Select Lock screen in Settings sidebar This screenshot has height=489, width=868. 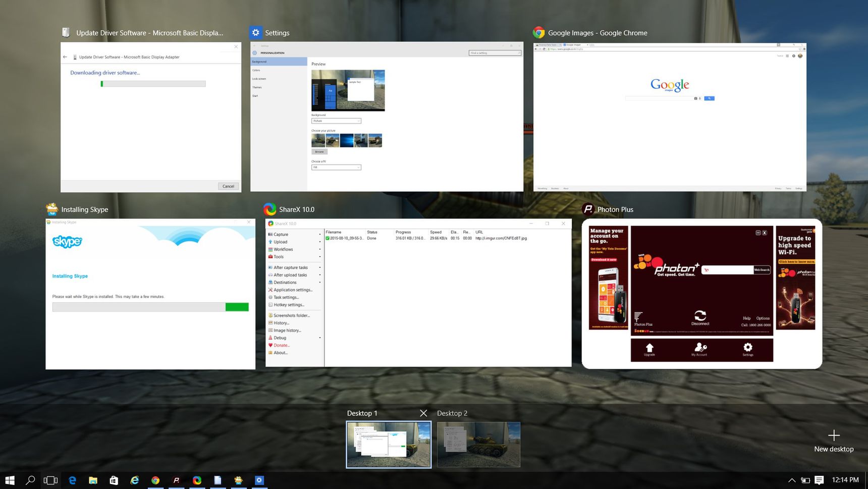(x=259, y=79)
